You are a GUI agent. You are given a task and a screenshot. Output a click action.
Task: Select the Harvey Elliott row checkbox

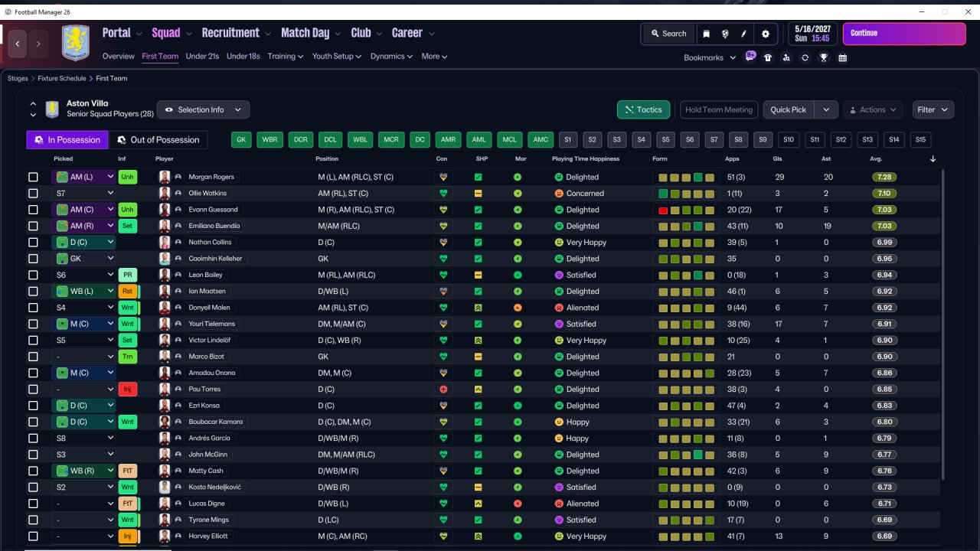click(33, 536)
